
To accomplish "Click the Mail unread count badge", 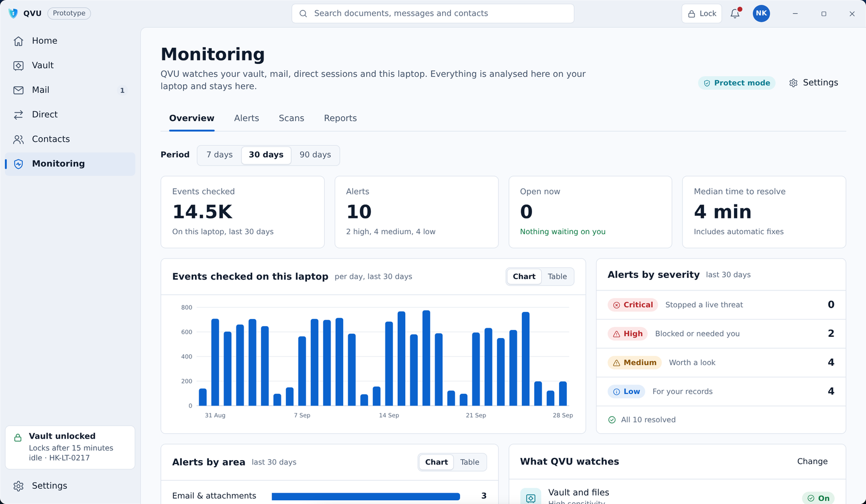I will [x=122, y=90].
